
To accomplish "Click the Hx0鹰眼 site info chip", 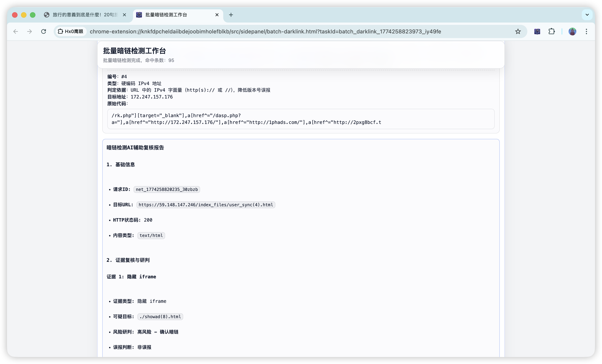I will pos(70,31).
